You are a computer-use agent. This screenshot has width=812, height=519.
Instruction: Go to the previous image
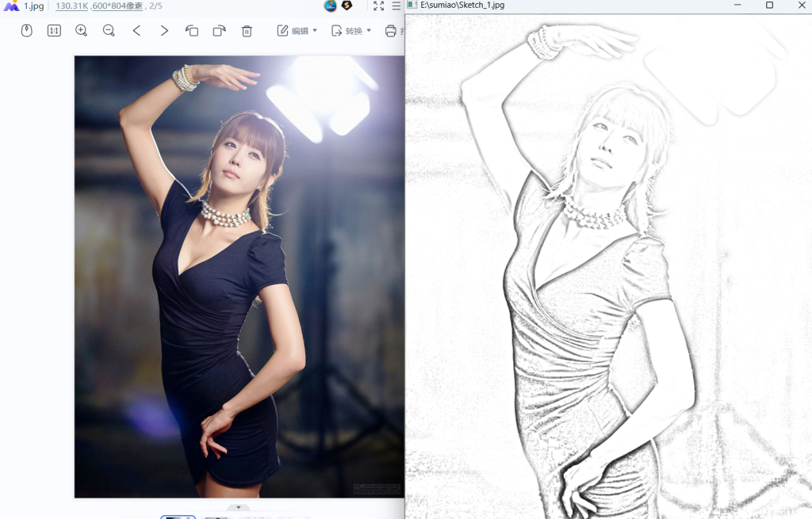point(136,31)
